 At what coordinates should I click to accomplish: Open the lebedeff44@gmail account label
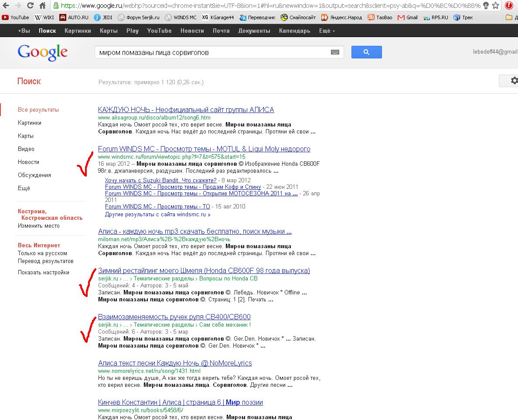coord(495,51)
